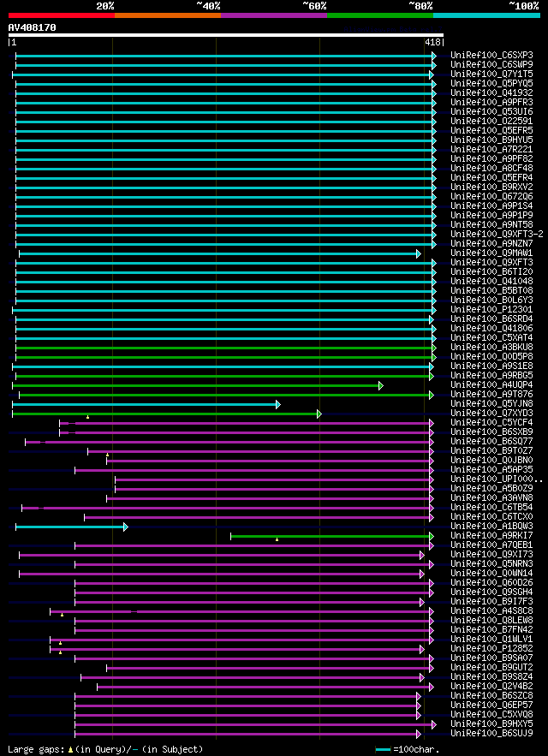Click the green alignment bar for UniRef100_A3BKU8
The height and width of the screenshot is (756, 548).
(226, 348)
